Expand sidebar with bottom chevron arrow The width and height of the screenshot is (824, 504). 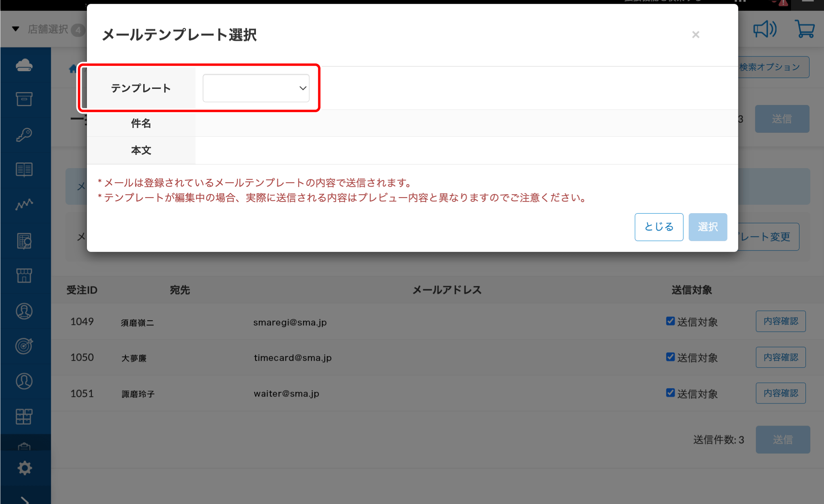click(25, 500)
